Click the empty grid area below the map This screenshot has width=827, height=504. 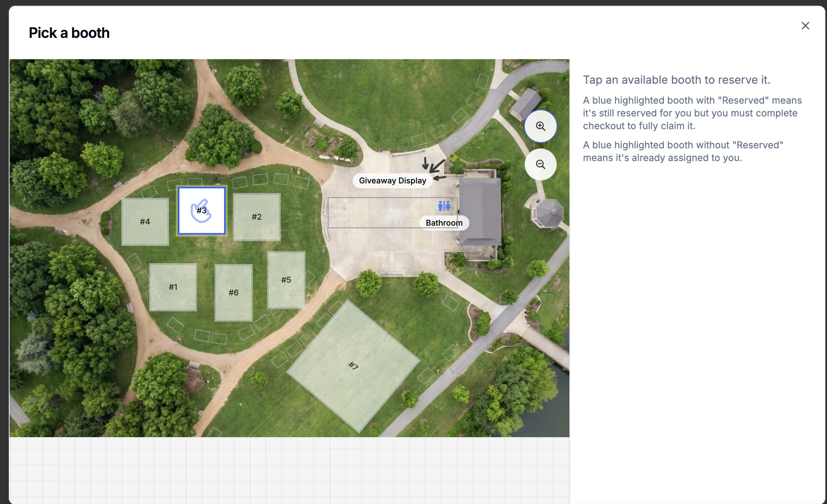(x=289, y=471)
